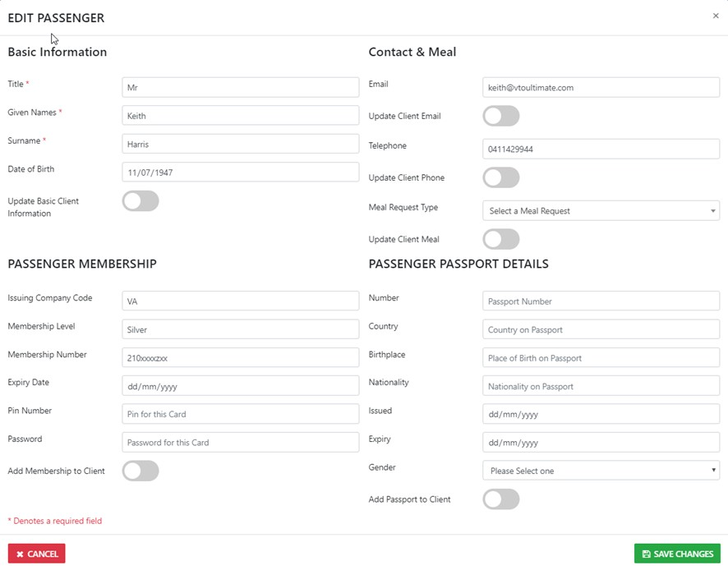Expand the Gender dropdown
The image size is (728, 570).
point(601,471)
